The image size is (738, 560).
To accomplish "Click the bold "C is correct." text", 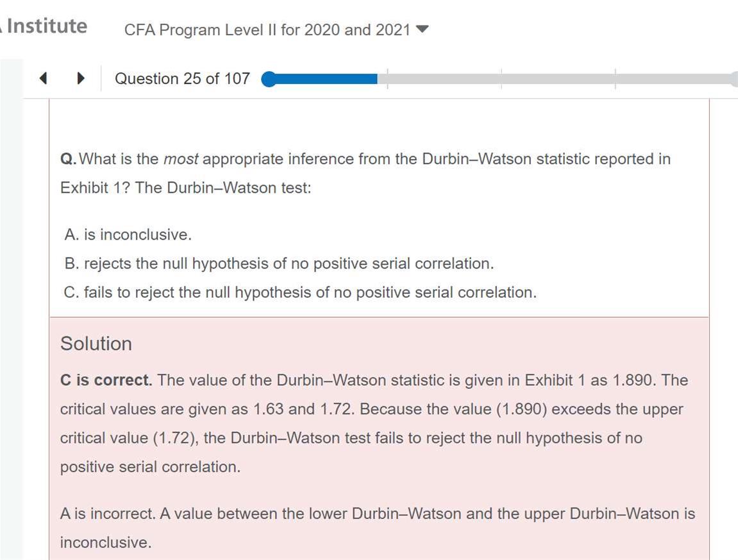I will click(x=106, y=380).
